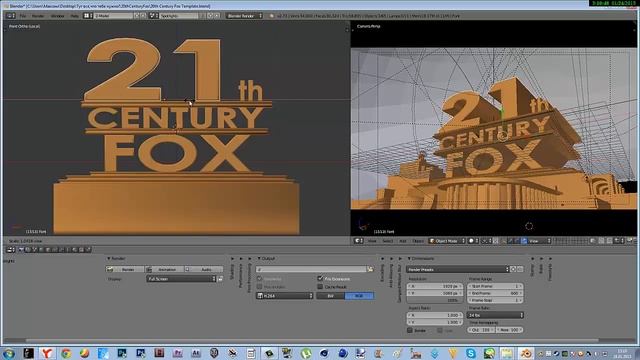Toggle the Border checkbox
Viewport: 640px width, 360px height.
tap(410, 330)
